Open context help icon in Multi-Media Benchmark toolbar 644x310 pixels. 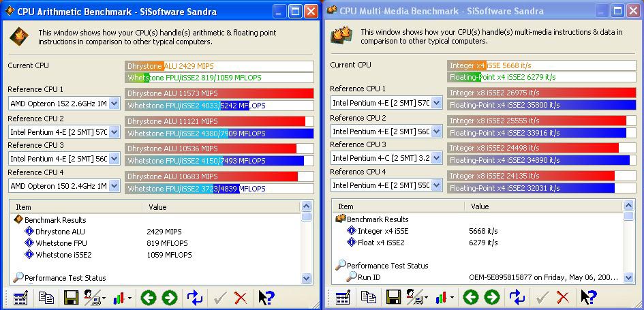coord(589,297)
